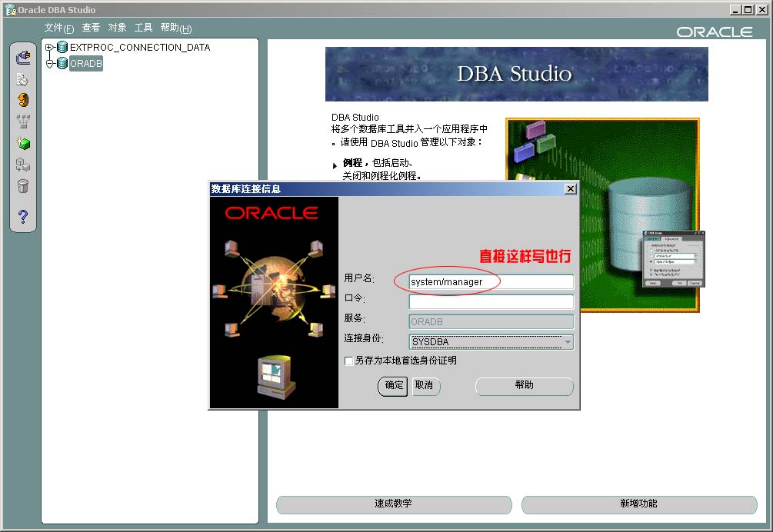Open the 连接身份 SYSDBA dropdown
773x532 pixels.
pos(491,342)
